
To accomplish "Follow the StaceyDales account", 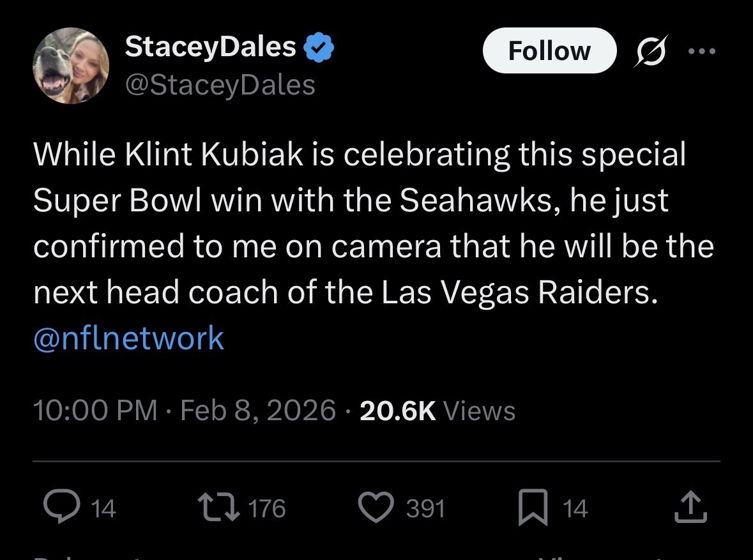I will (549, 50).
